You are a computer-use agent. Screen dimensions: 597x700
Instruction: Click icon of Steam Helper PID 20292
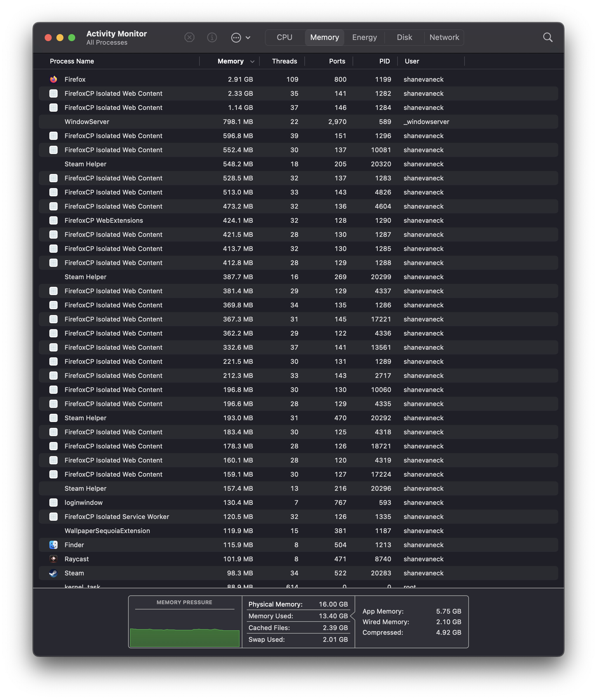click(53, 418)
